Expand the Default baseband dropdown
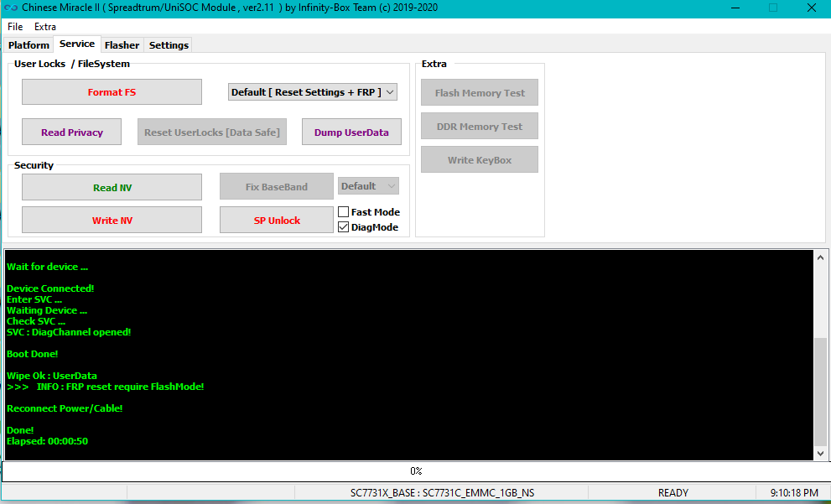This screenshot has height=504, width=831. coord(368,186)
